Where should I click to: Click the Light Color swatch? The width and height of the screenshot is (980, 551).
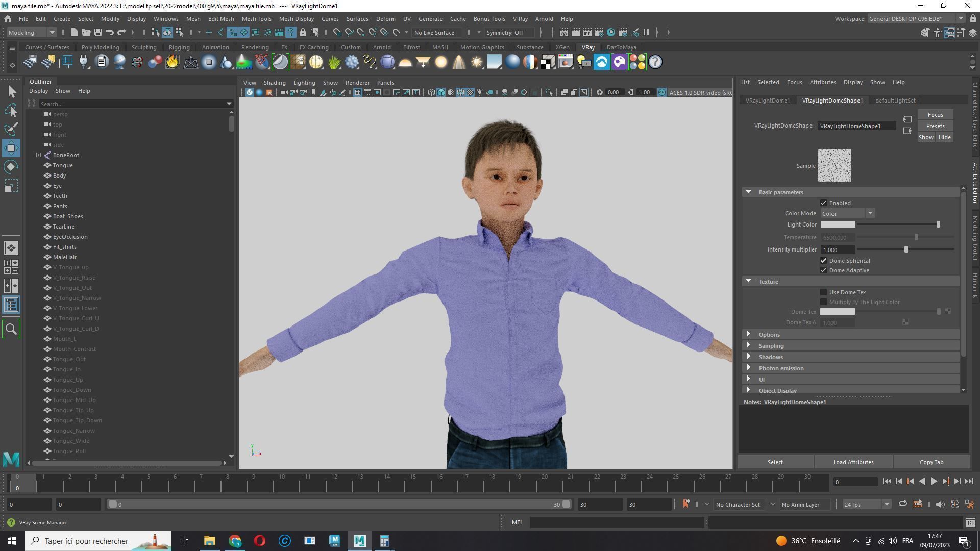[x=838, y=224]
